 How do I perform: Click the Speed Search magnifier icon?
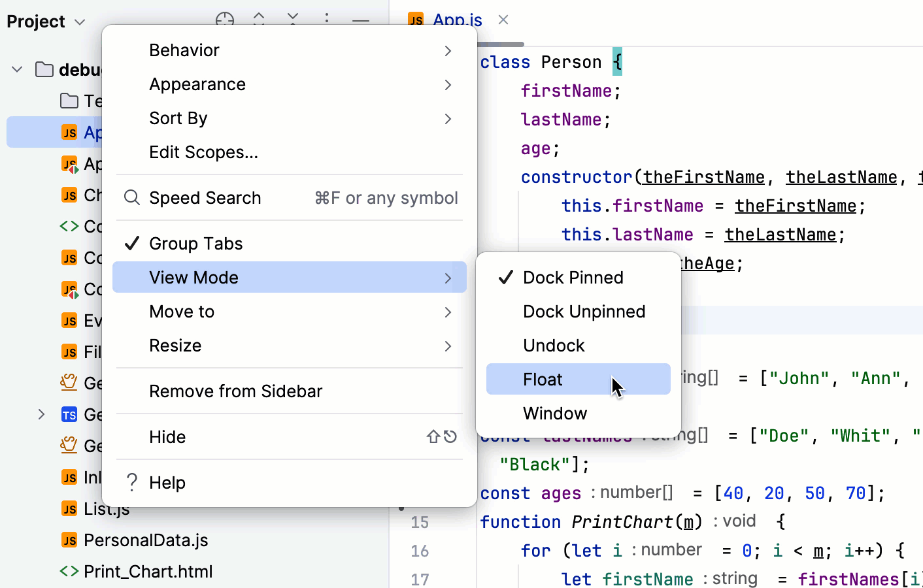[132, 198]
